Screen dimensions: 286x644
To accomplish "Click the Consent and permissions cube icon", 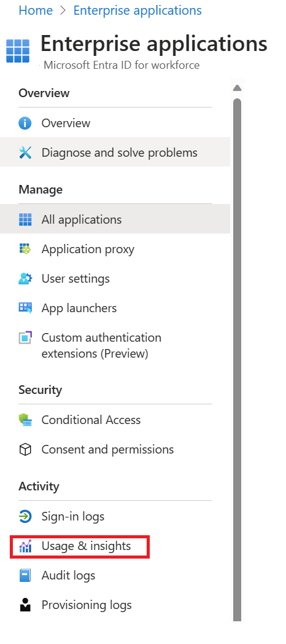I will click(25, 450).
